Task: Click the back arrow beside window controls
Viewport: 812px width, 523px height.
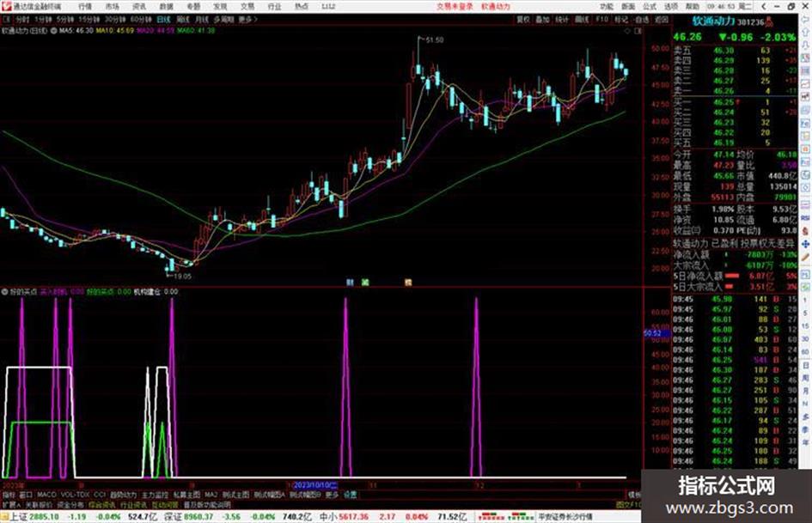Action: [x=764, y=7]
